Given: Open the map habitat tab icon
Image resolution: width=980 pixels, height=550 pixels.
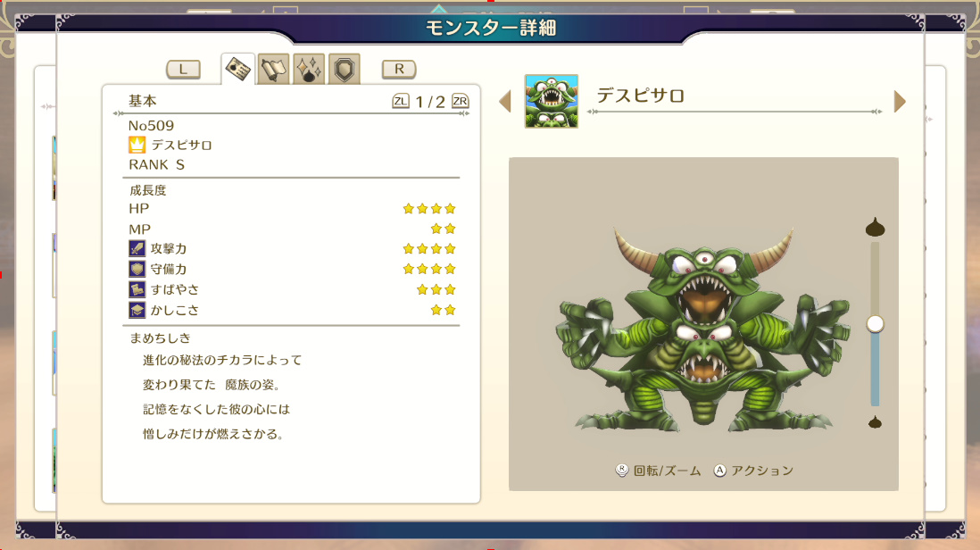Looking at the screenshot, I should (x=273, y=69).
